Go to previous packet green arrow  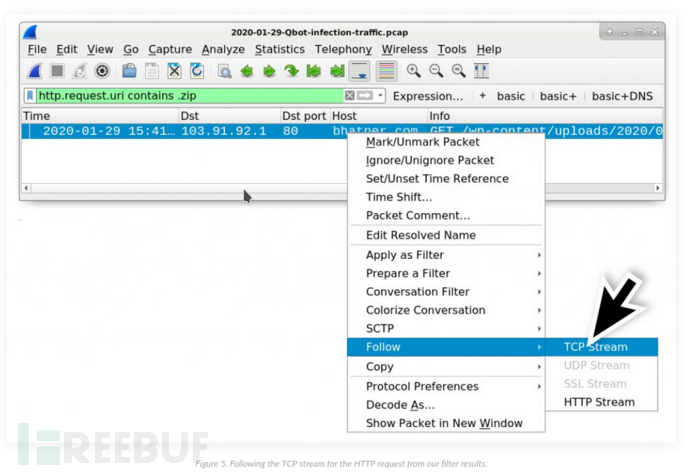point(246,71)
